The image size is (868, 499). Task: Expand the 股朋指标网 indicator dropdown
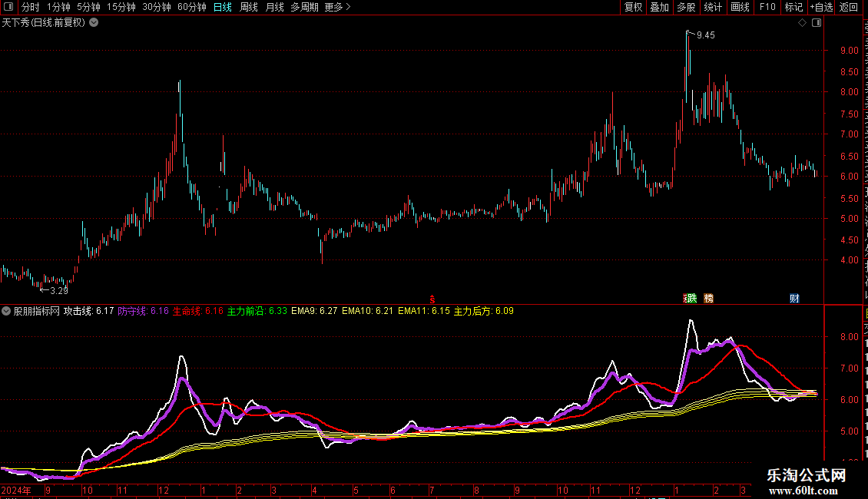point(6,311)
